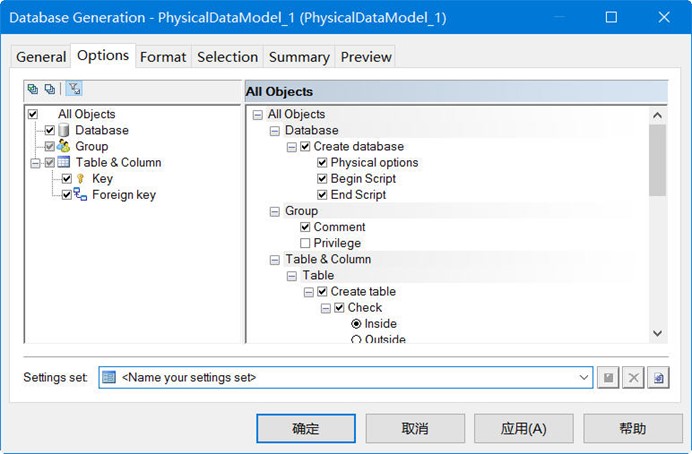Uncheck Physical options checkbox
692x454 pixels.
[x=322, y=162]
